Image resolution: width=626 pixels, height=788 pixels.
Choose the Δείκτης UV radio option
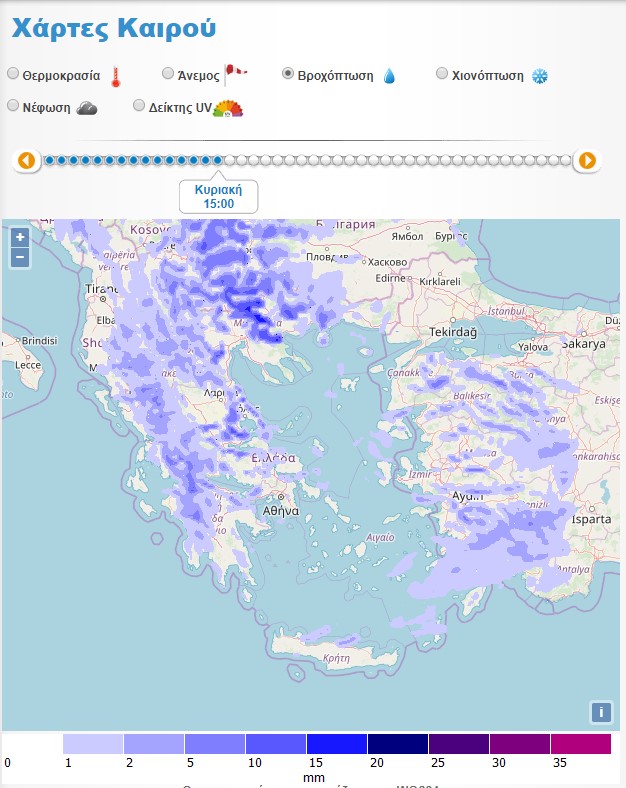click(139, 106)
